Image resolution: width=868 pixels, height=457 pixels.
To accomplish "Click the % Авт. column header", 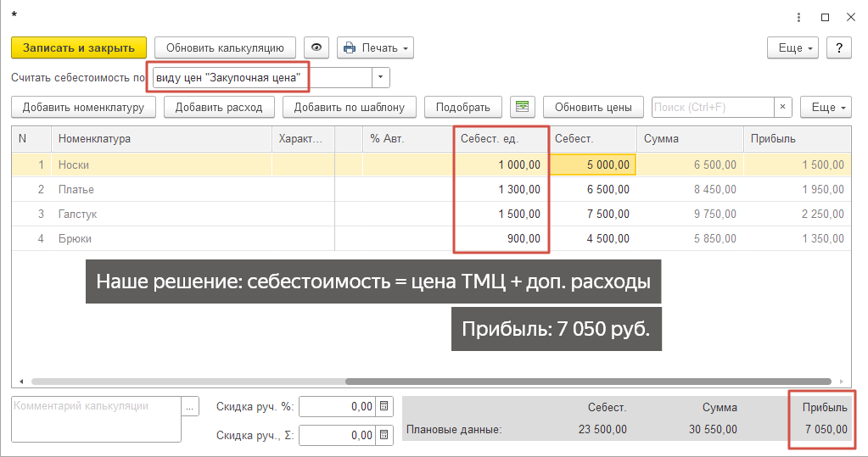I will 408,139.
